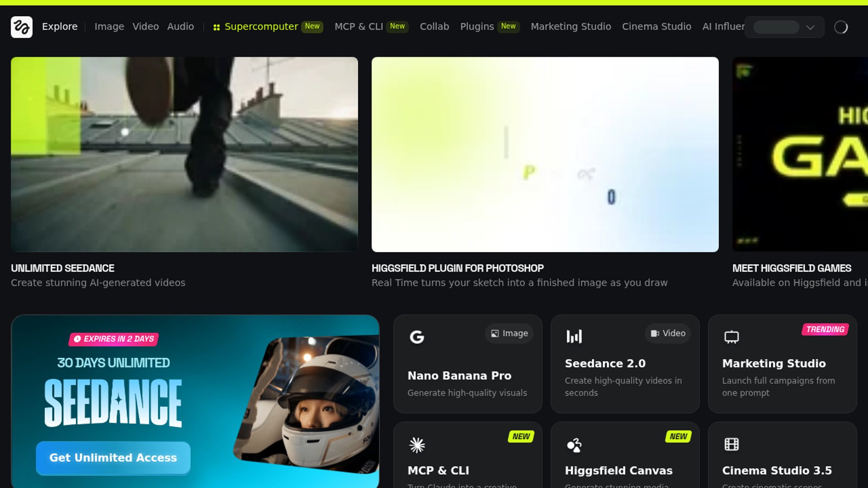
Task: Click the New badge beside Plugins
Action: click(x=509, y=27)
